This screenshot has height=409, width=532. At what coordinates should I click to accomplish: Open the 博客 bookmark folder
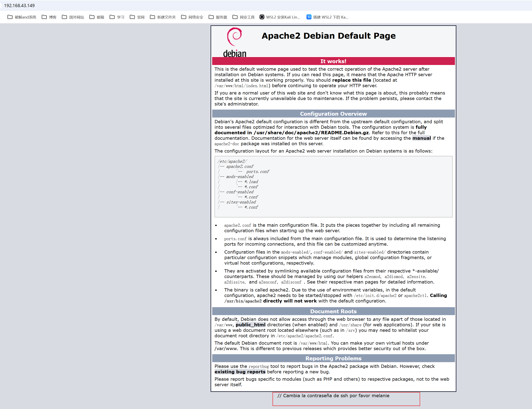click(49, 17)
